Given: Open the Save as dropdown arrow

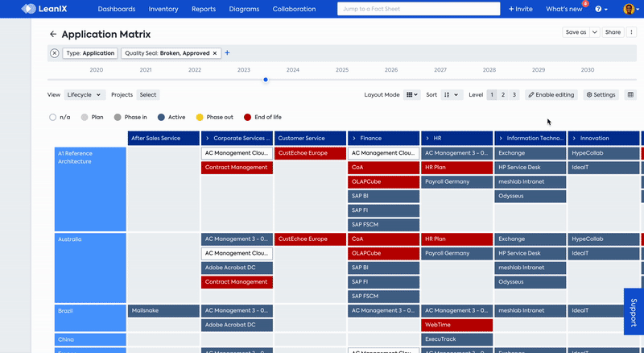Looking at the screenshot, I should point(595,32).
